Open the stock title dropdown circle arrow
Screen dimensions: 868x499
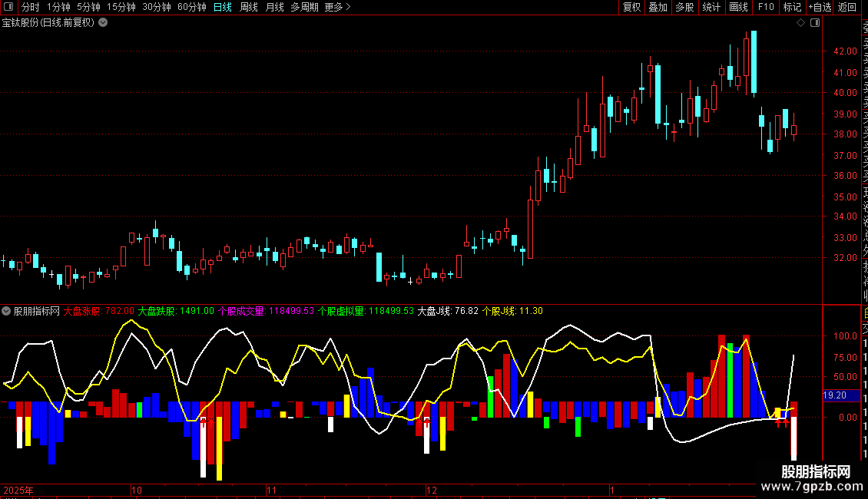[103, 23]
